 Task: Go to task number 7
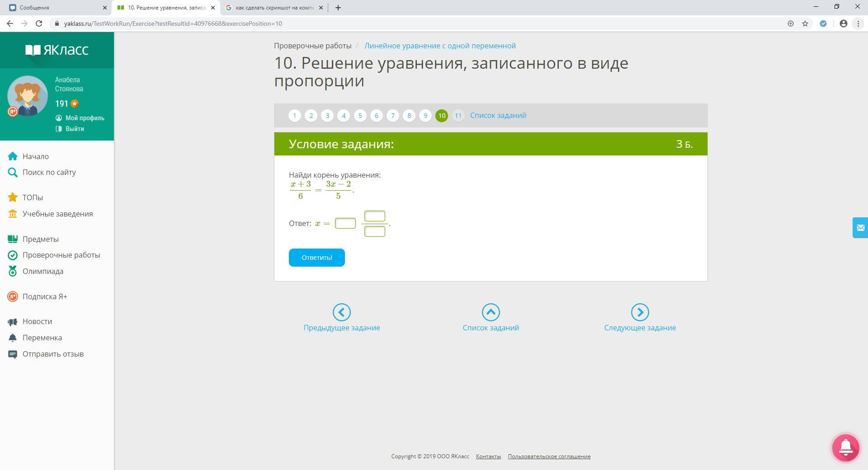(x=393, y=116)
